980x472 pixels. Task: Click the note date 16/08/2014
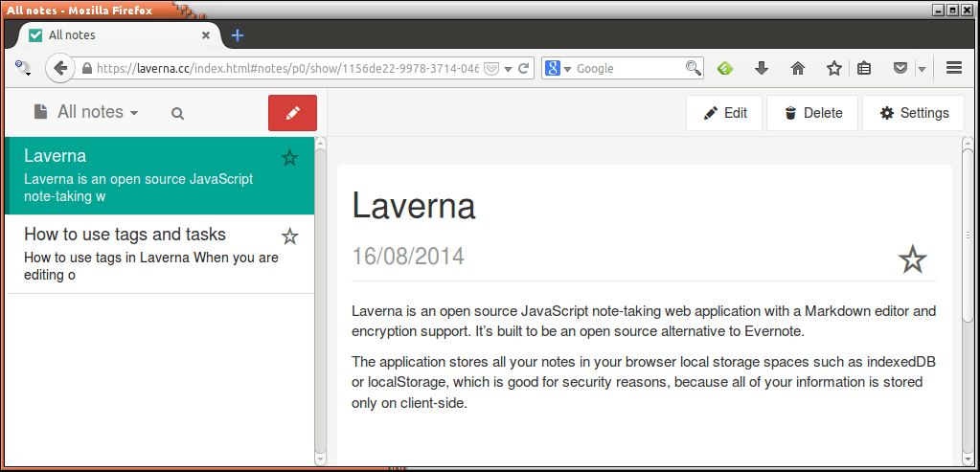[408, 256]
